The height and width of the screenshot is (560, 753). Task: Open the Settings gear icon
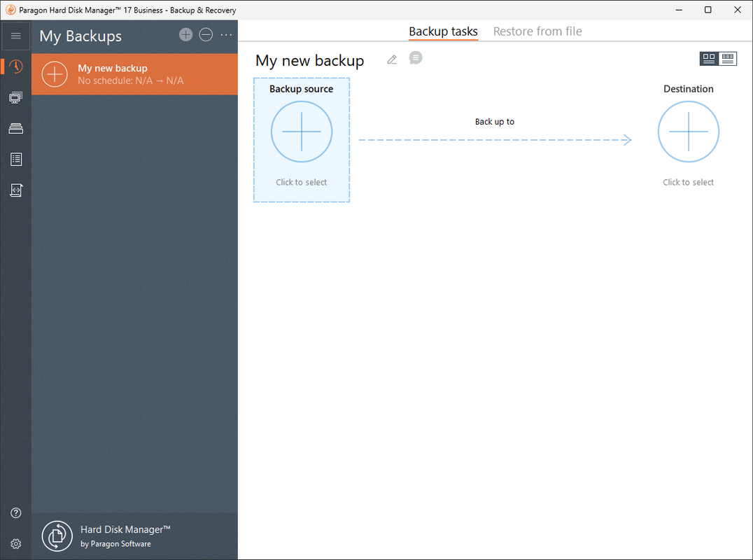pyautogui.click(x=16, y=544)
